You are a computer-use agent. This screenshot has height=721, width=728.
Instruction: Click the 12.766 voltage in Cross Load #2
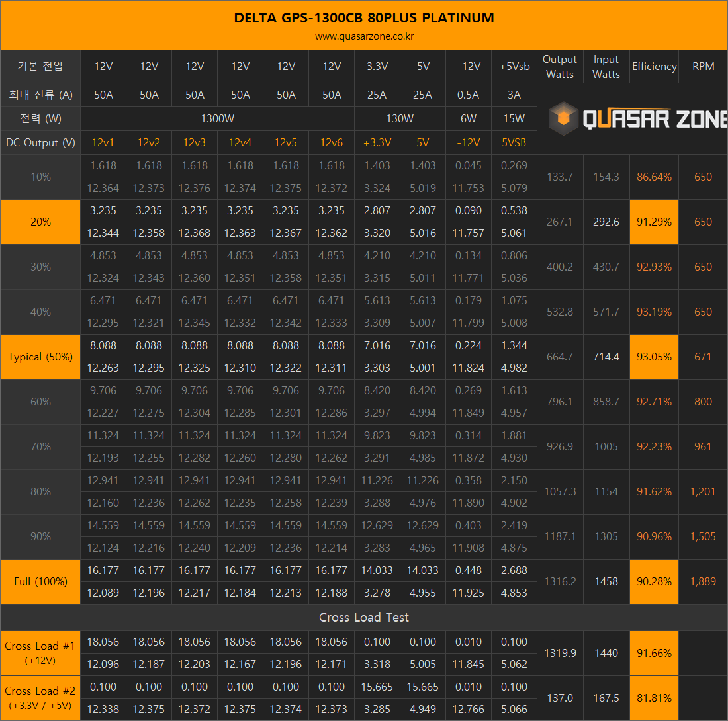pos(469,709)
